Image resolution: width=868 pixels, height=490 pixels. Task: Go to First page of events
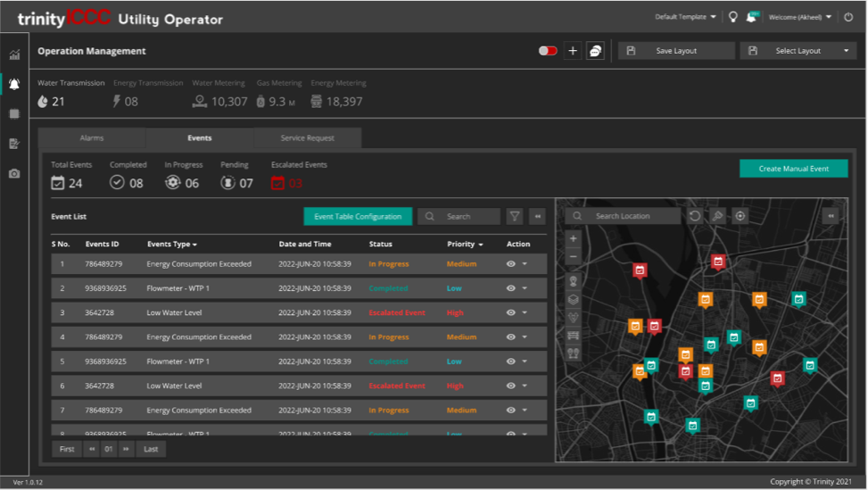pyautogui.click(x=67, y=449)
